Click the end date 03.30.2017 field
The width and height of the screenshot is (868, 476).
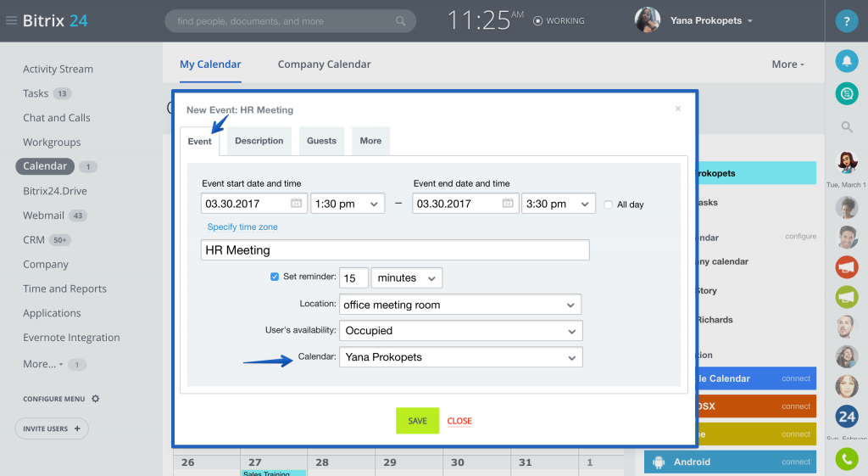465,204
